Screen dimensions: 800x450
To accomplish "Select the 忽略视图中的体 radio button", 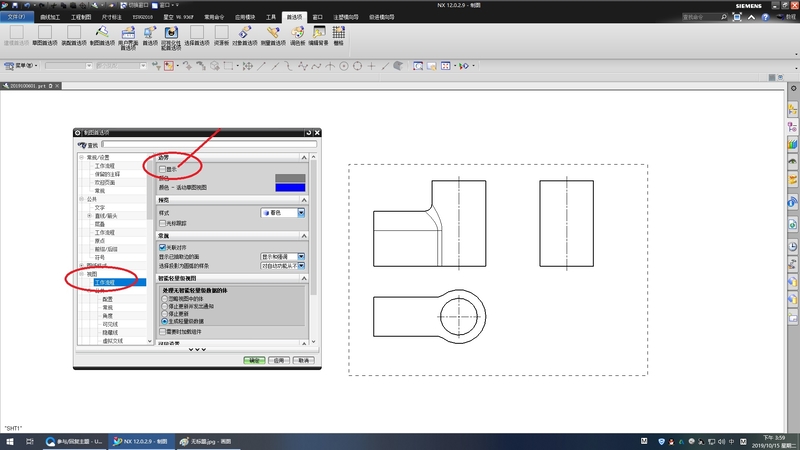I will [x=164, y=298].
